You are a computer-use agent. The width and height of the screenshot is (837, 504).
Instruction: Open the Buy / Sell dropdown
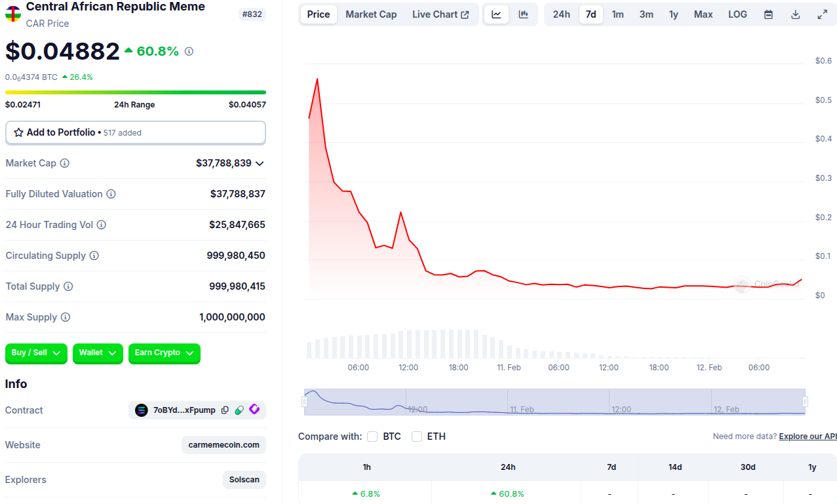click(37, 353)
